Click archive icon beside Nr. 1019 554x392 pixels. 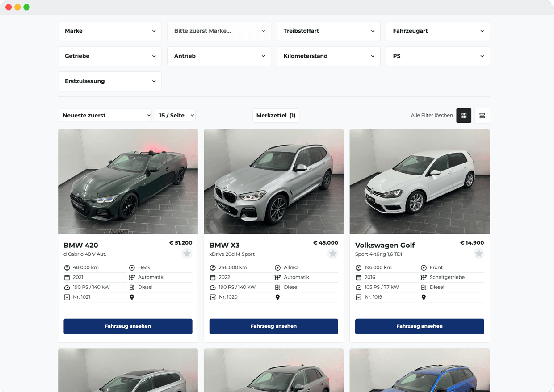pyautogui.click(x=358, y=297)
